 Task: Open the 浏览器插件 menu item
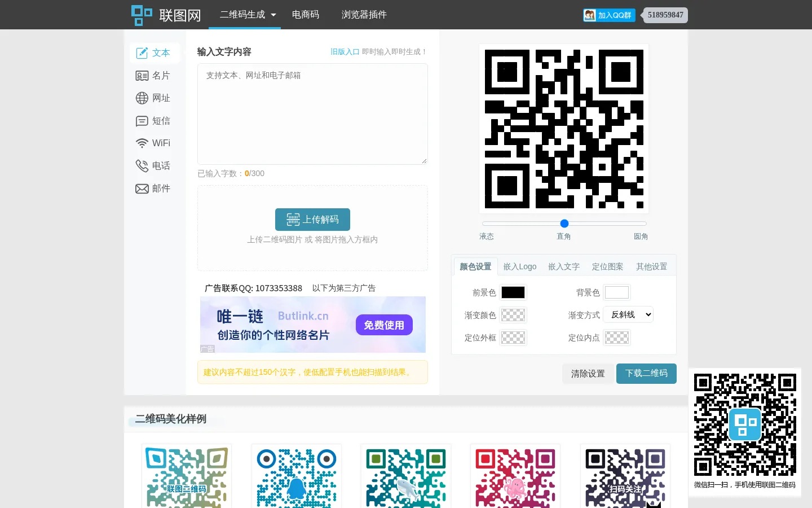click(364, 15)
